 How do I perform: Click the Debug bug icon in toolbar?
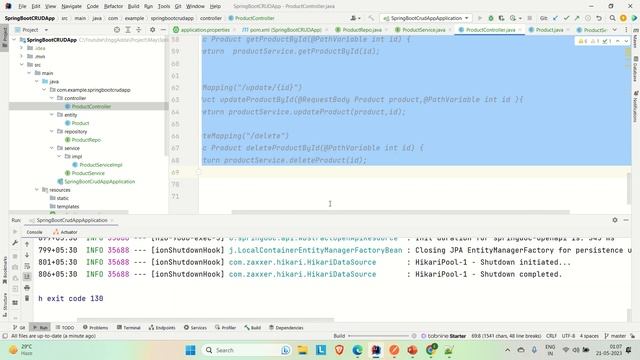click(491, 18)
